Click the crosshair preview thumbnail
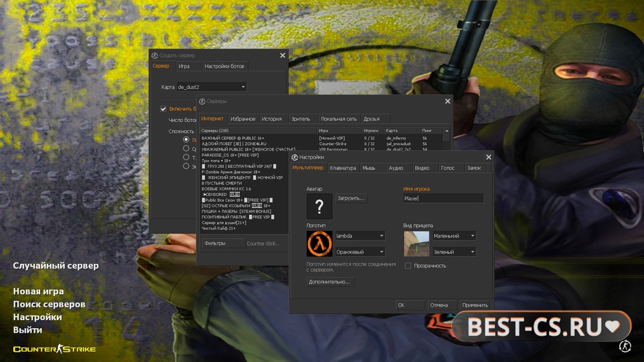The width and height of the screenshot is (644, 362). (x=416, y=243)
